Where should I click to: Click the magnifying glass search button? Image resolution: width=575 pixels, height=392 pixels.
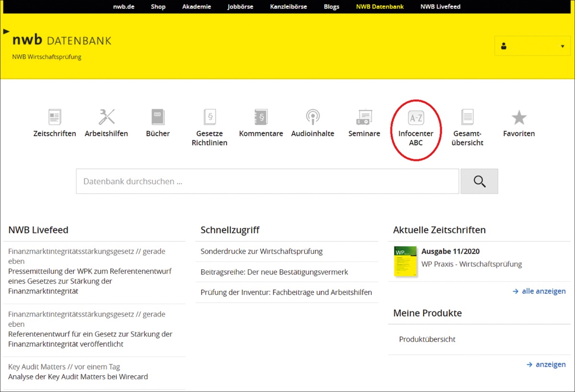coord(479,181)
